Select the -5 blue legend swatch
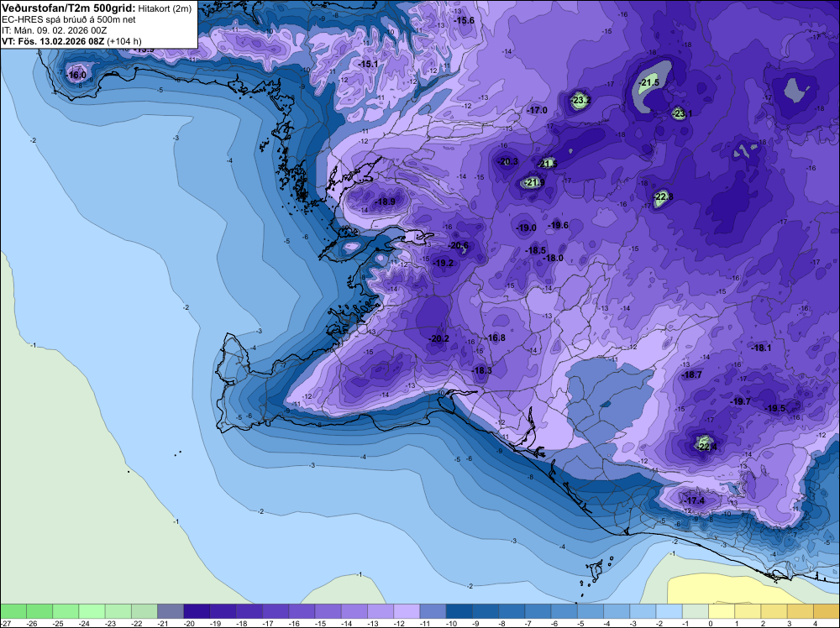This screenshot has height=628, width=840. coord(591,611)
